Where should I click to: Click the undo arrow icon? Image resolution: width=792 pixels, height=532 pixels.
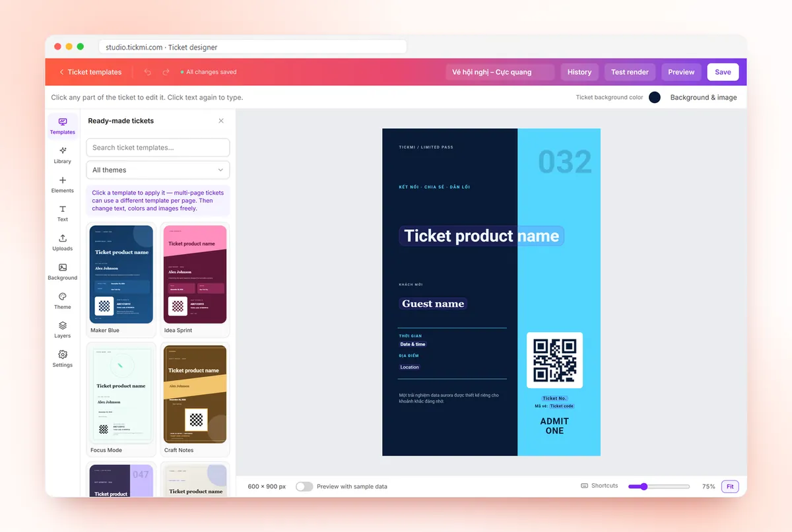(x=148, y=72)
